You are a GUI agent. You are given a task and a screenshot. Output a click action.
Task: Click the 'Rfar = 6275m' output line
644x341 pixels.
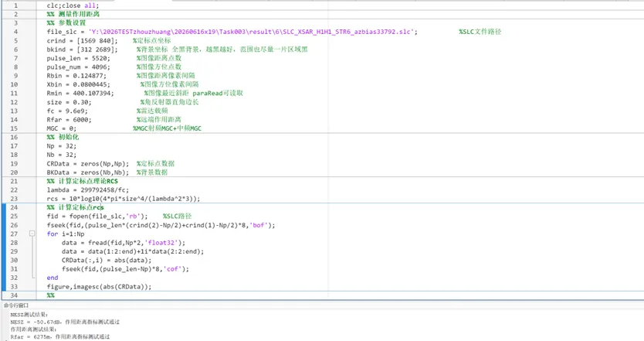coord(60,337)
